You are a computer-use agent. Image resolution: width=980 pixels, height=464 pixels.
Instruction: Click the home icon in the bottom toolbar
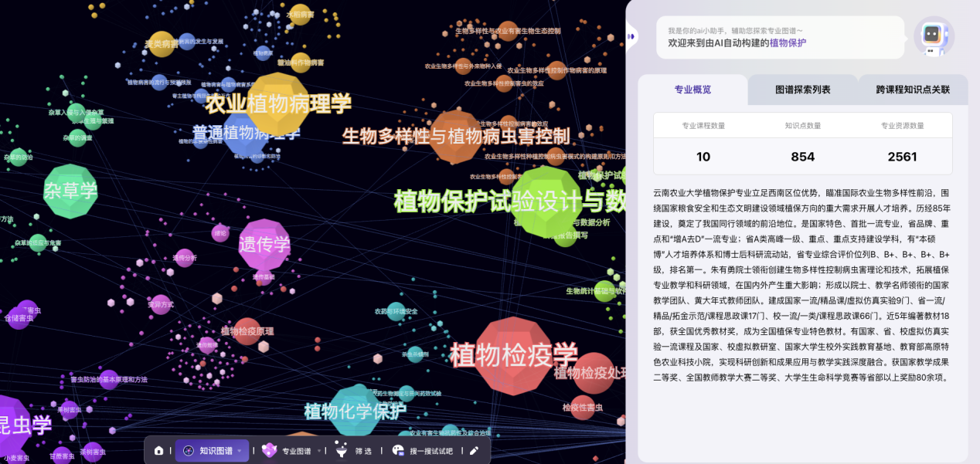159,451
